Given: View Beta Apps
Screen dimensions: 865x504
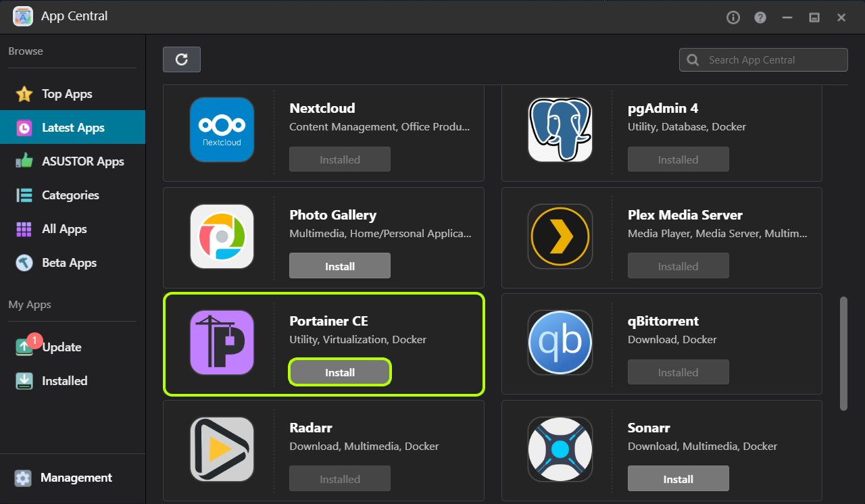Looking at the screenshot, I should 72,263.
